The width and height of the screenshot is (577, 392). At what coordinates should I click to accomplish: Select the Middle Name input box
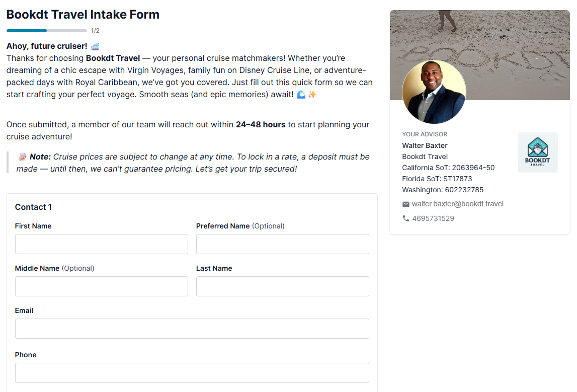[102, 286]
